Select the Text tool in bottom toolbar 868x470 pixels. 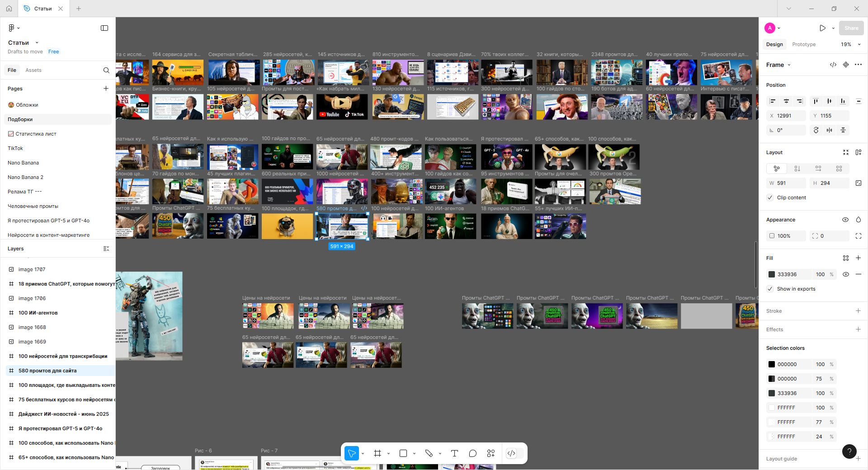(454, 453)
